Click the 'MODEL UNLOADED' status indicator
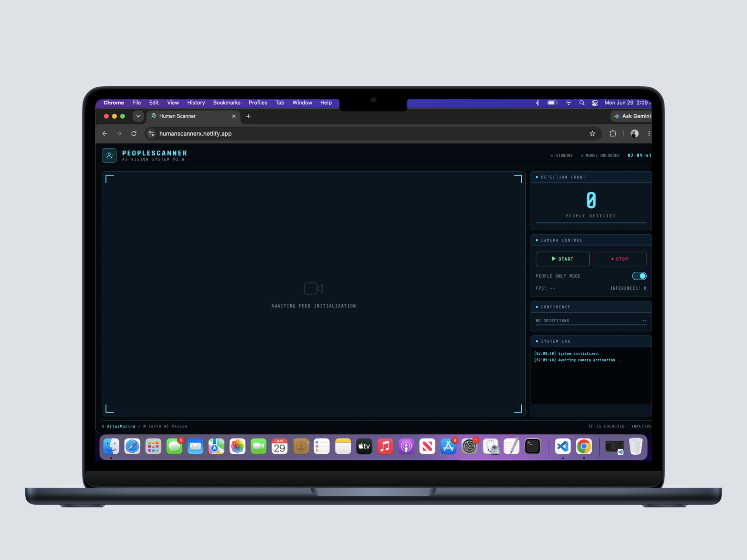Viewport: 747px width, 560px height. (600, 156)
